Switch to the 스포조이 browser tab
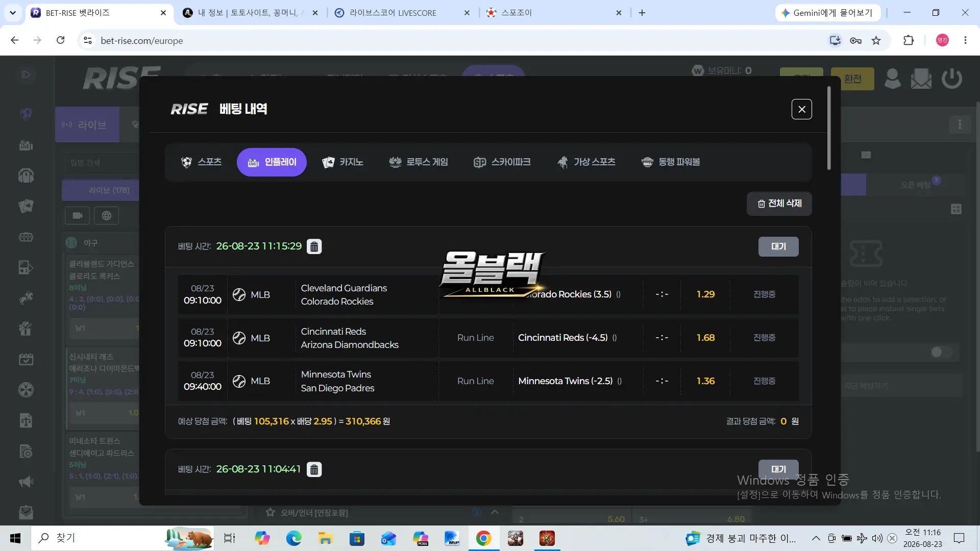Screen dimensions: 980x551 pyautogui.click(x=553, y=13)
